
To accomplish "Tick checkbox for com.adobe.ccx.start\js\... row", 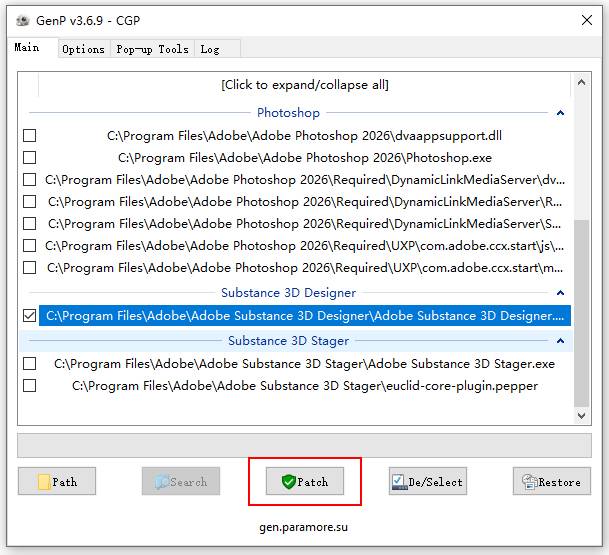I will pyautogui.click(x=30, y=246).
